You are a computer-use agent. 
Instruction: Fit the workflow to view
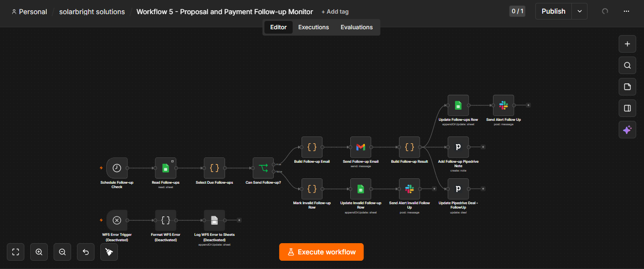[x=16, y=252]
